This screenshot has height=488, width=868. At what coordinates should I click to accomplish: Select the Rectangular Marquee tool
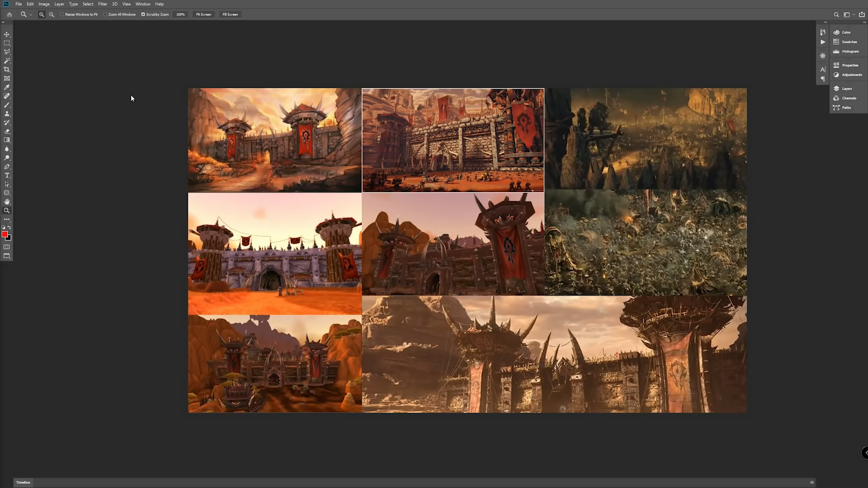click(x=7, y=43)
